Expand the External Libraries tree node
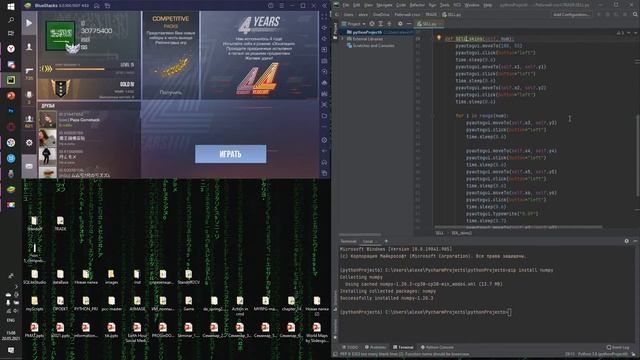Screen dimensions: 640x360 [343, 39]
